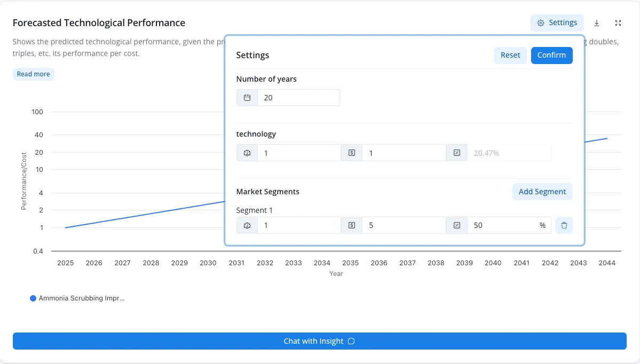Viewport: 640px width, 364px height.
Task: Click the technology performance gauge icon
Action: [247, 153]
